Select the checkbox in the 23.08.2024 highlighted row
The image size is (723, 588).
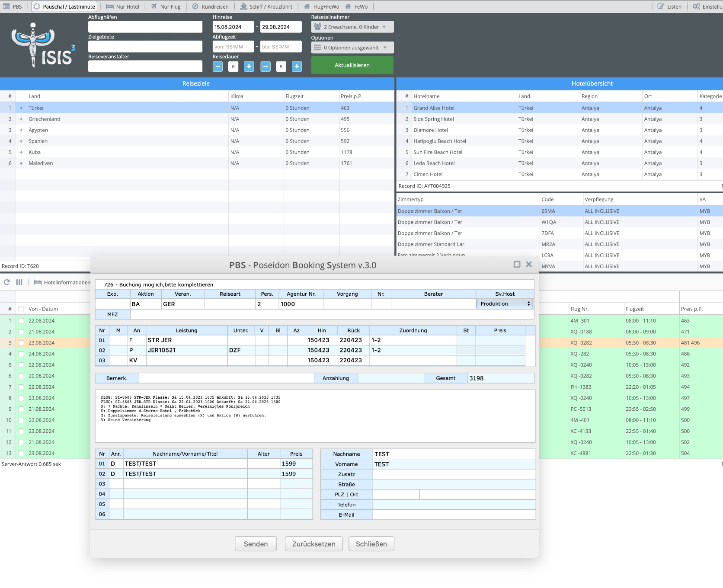pos(21,343)
